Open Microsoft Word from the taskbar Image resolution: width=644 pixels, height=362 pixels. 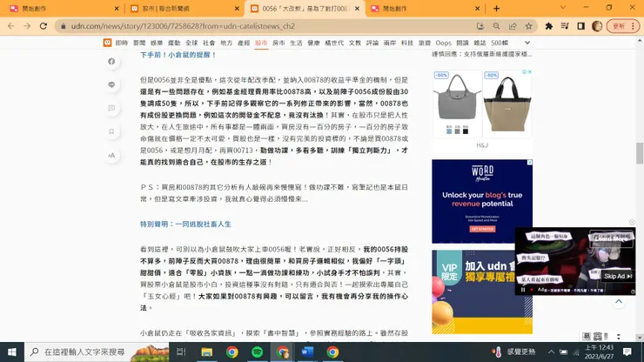click(307, 352)
